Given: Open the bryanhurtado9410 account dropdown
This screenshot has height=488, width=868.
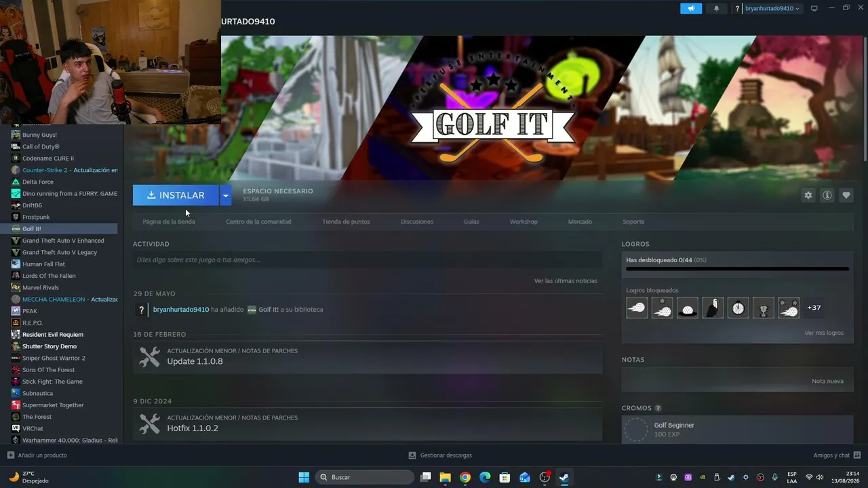Looking at the screenshot, I should [772, 9].
